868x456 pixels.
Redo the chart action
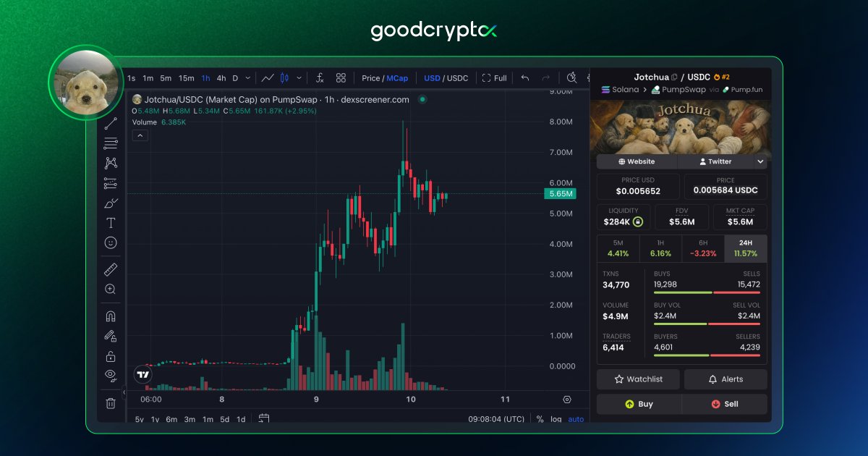(546, 78)
